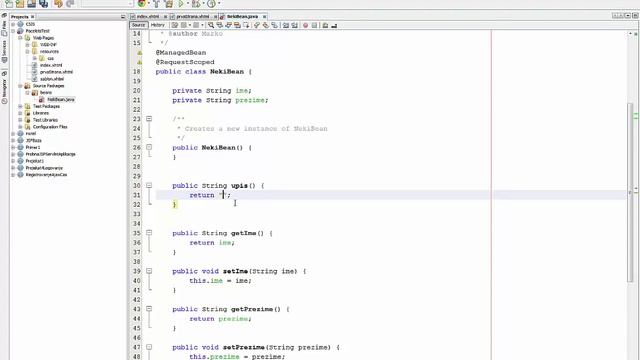
Task: Collapse the getIme method fold line 35
Action: (149, 233)
